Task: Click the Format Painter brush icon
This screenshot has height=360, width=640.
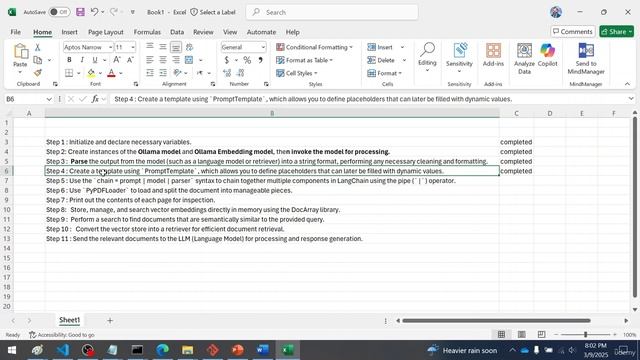Action: 38,73
